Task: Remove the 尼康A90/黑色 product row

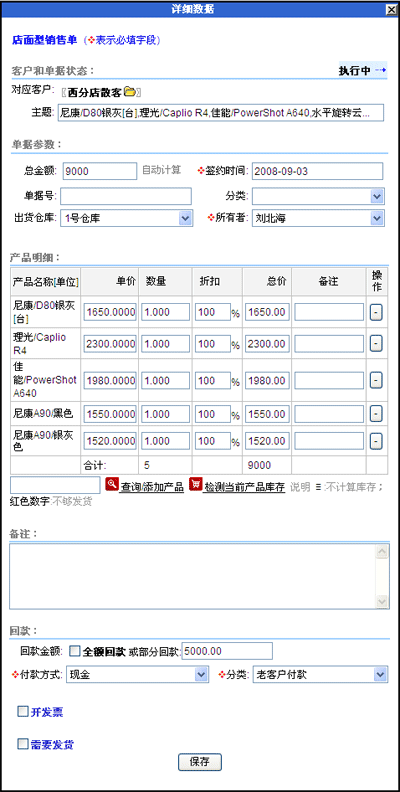Action: tap(375, 414)
